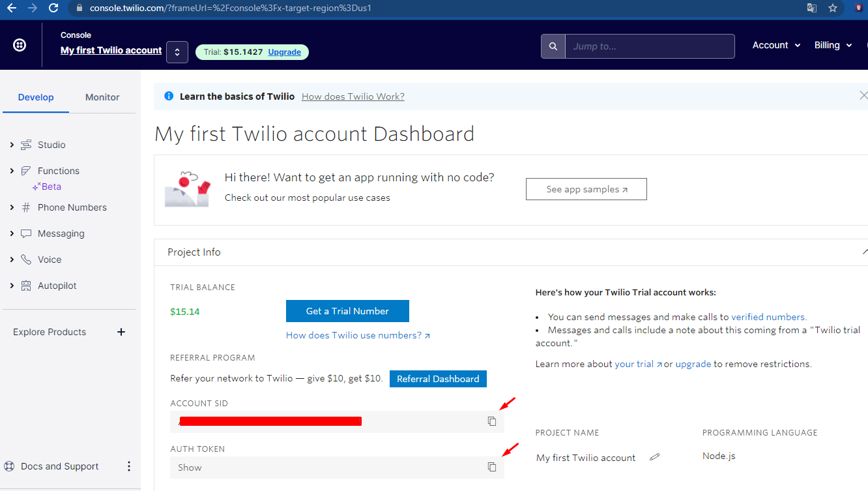This screenshot has width=868, height=491.
Task: Click the site lock icon in address bar
Action: [79, 8]
